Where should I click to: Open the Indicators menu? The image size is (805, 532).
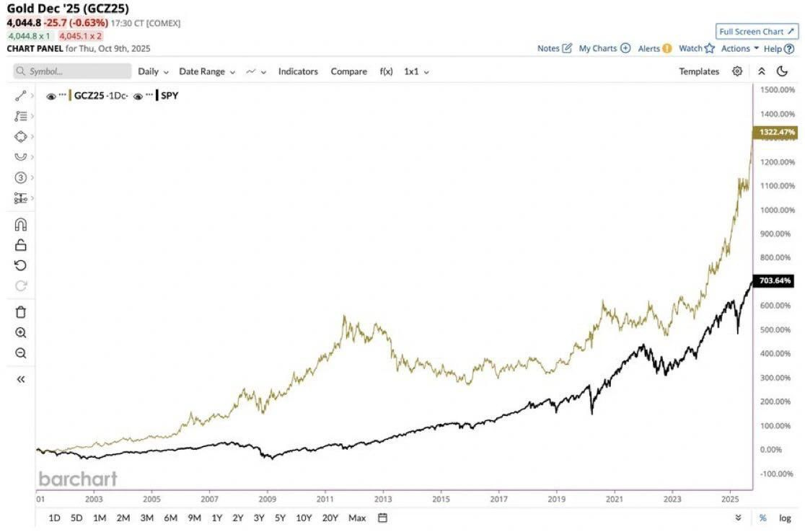[x=298, y=71]
